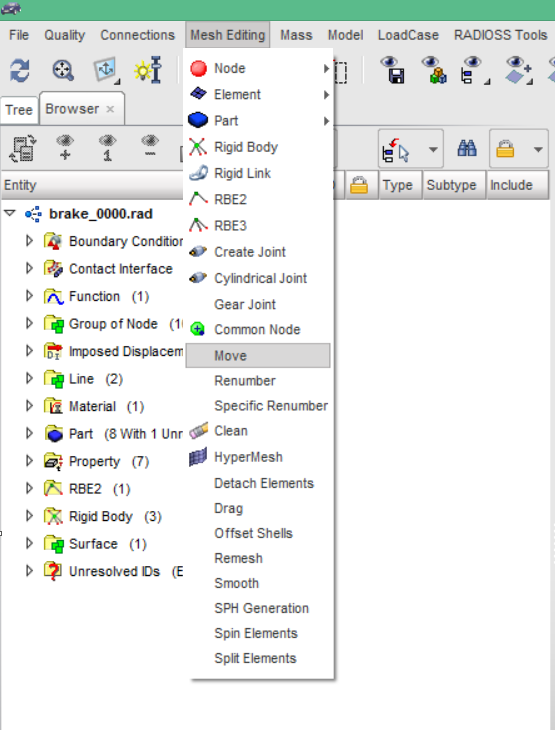Open dropdown arrow next to padlock button
The height and width of the screenshot is (730, 555).
(x=538, y=150)
